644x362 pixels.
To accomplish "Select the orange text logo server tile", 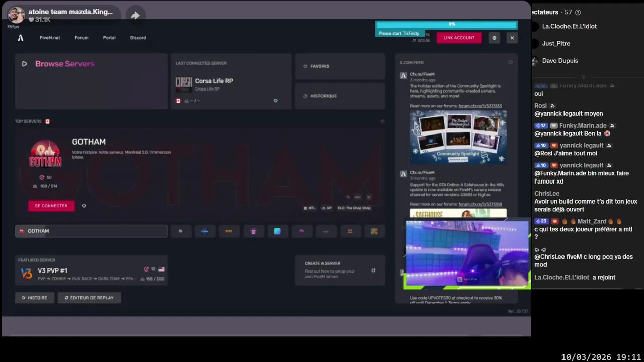I will point(229,231).
